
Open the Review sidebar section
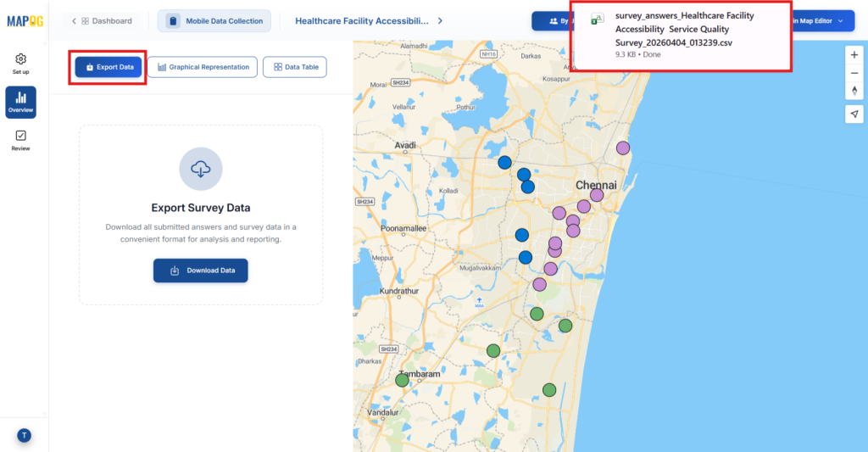[20, 140]
